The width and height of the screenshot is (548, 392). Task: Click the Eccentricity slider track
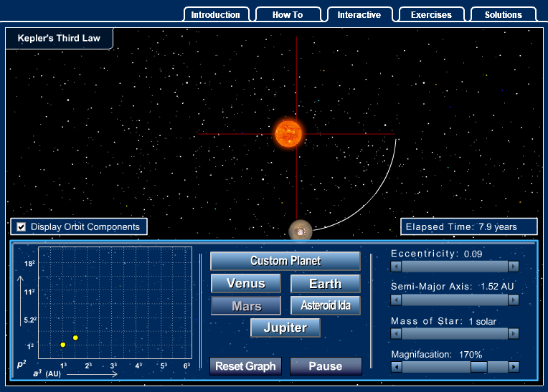455,267
